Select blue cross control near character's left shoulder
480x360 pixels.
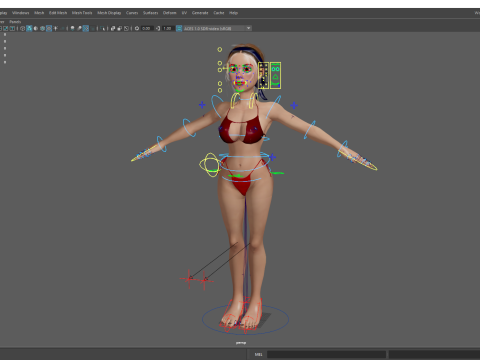pos(294,105)
